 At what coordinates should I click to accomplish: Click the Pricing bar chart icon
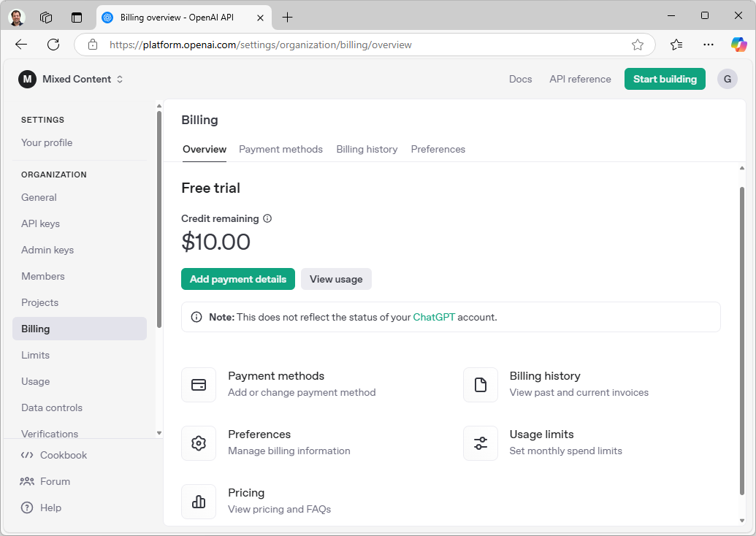tap(199, 501)
